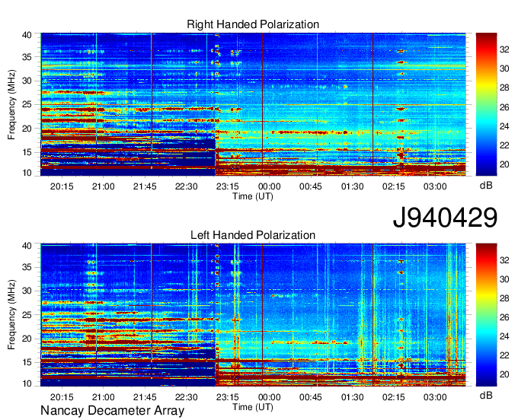Image resolution: width=518 pixels, height=420 pixels.
Task: Select the 00:45 tick under Right Handed plot
Action: point(311,186)
